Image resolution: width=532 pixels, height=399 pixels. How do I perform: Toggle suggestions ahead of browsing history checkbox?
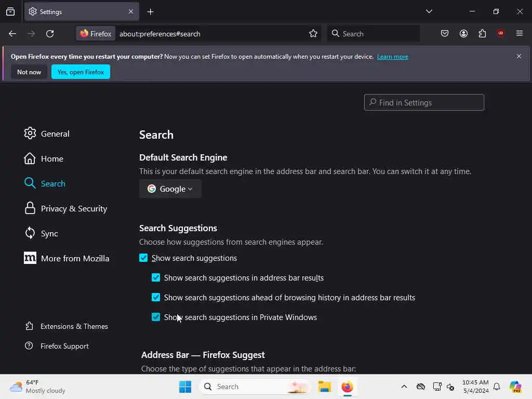[156, 297]
